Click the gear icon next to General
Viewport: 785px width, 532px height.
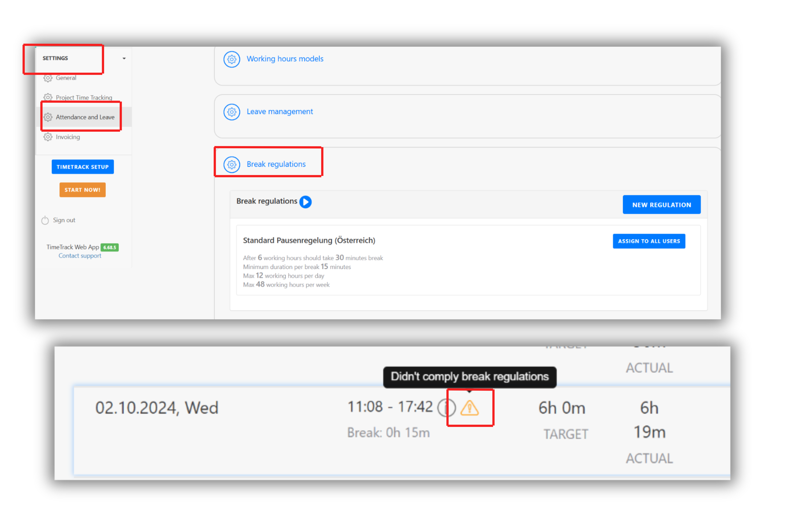coord(48,78)
